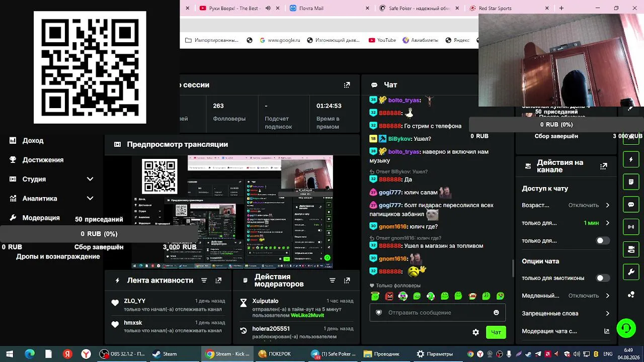Open the Возраст... setting chevron

pyautogui.click(x=607, y=205)
